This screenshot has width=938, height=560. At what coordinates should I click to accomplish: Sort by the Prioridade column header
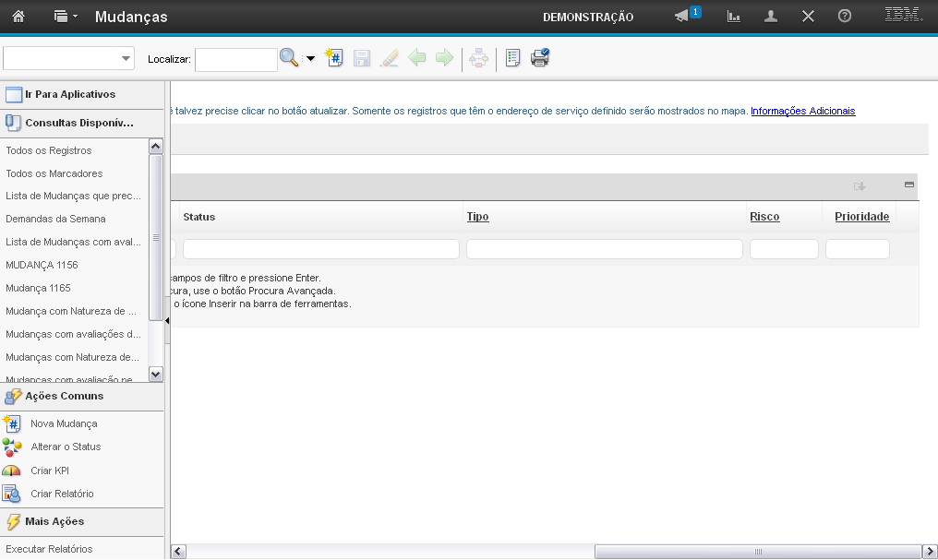click(861, 217)
